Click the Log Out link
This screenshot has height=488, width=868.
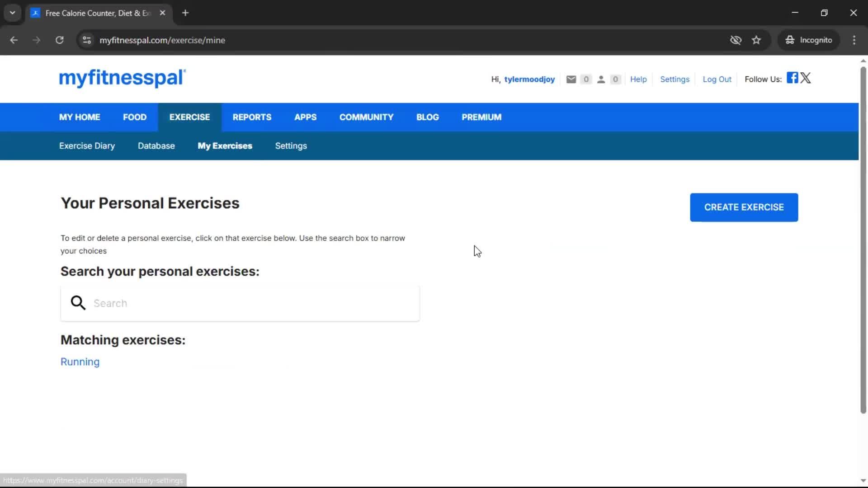717,80
